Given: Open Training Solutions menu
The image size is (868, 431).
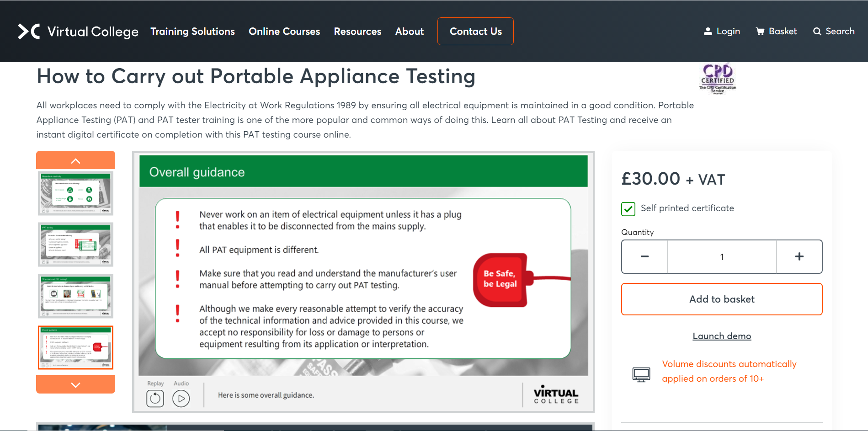Looking at the screenshot, I should (192, 32).
